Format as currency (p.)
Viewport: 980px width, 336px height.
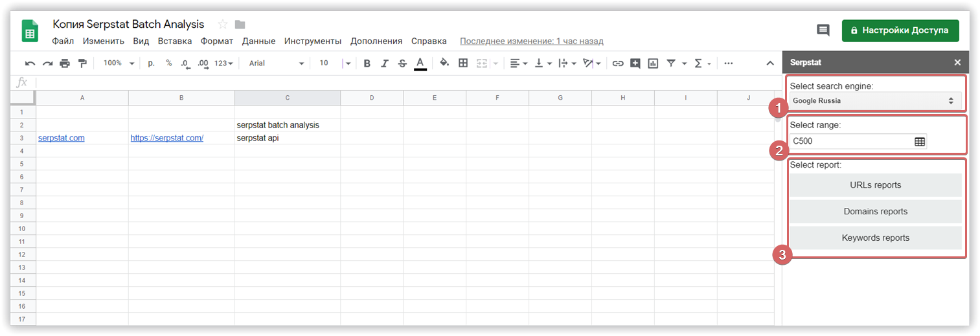[x=152, y=63]
